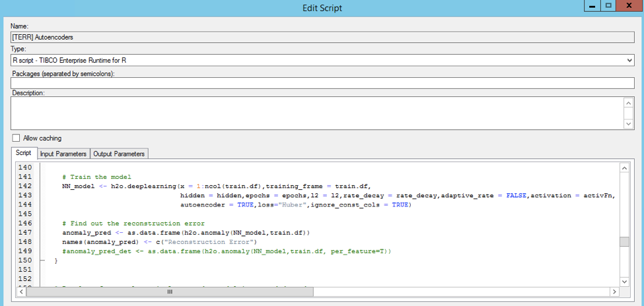Screen dimensions: 644x306
Task: Click inside the Description text area
Action: pyautogui.click(x=317, y=113)
